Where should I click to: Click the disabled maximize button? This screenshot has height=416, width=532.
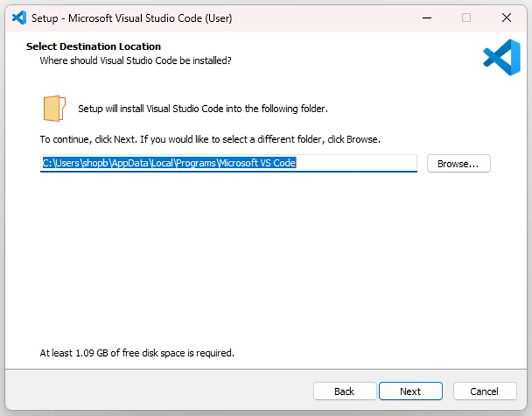click(x=466, y=18)
